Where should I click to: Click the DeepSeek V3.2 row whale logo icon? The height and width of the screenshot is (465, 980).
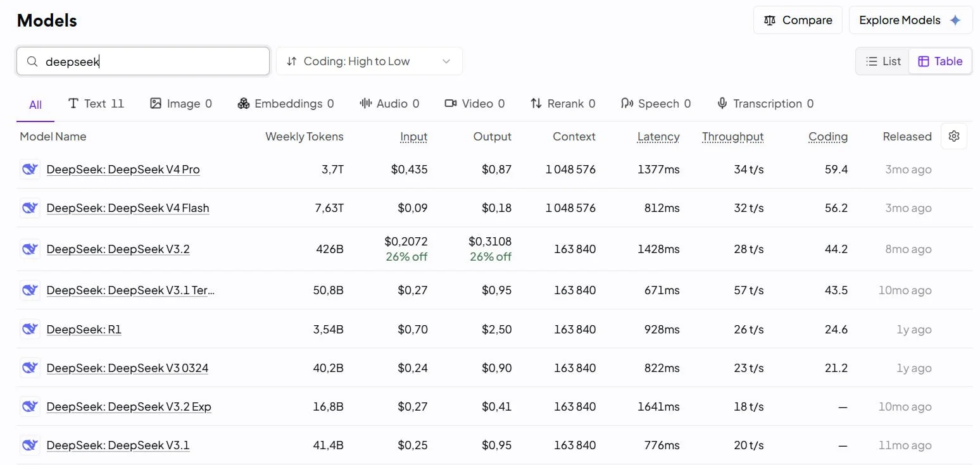point(30,249)
